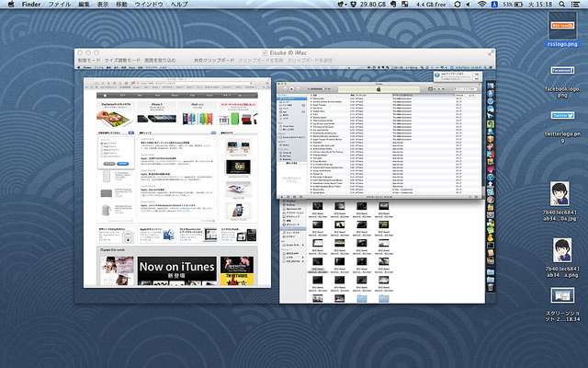Toggle 共有クリップボード in Screen Sharing toolbar
This screenshot has width=588, height=368.
(x=214, y=60)
